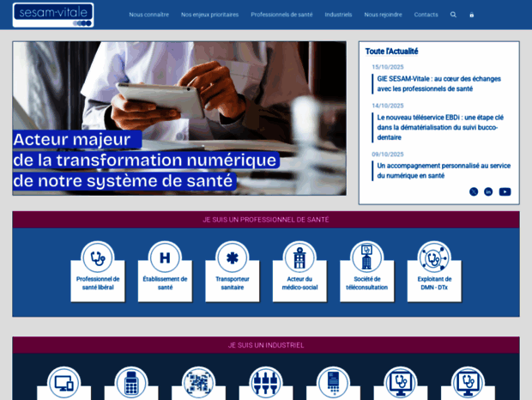The height and width of the screenshot is (400, 532).
Task: Read the GIE SESAM-Vitale news article
Action: pos(439,83)
